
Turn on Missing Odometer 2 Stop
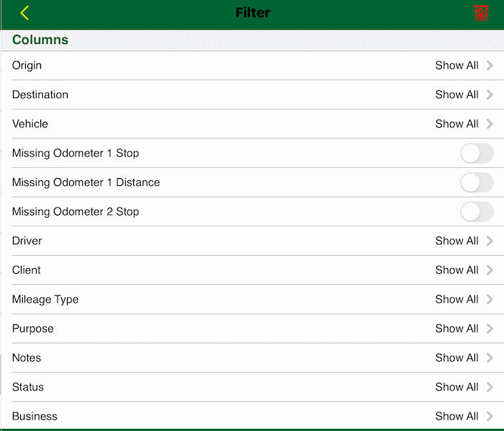(x=477, y=212)
